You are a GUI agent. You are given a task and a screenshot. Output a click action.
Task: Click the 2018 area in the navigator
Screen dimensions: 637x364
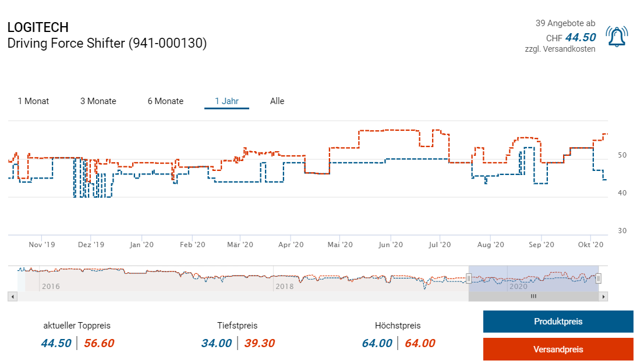284,287
